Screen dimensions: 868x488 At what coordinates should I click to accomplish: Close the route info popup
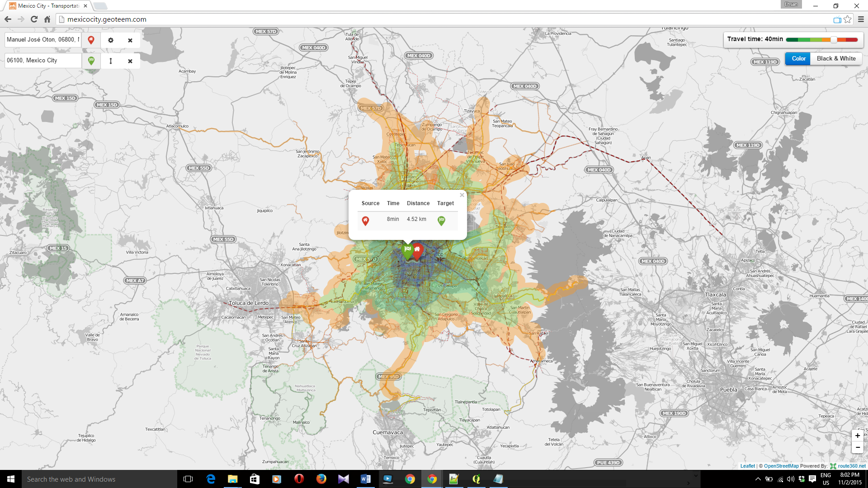(462, 195)
